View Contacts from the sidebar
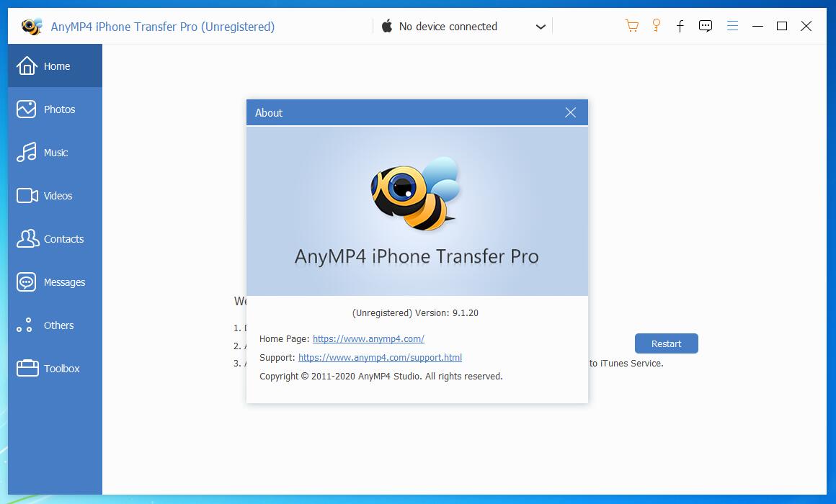 [54, 238]
